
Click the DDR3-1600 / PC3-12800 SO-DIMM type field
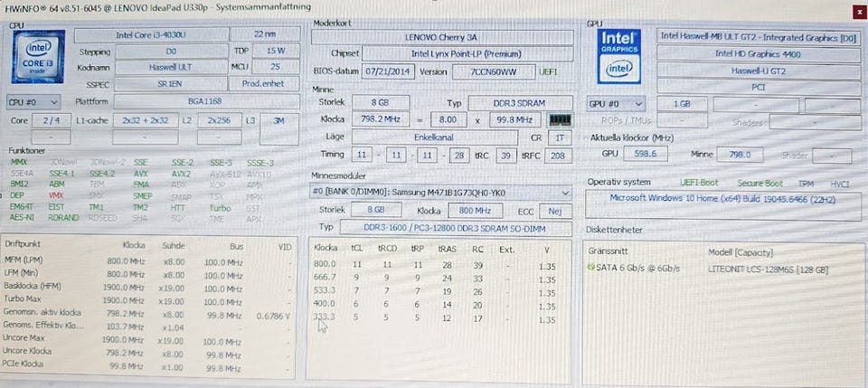(x=456, y=229)
